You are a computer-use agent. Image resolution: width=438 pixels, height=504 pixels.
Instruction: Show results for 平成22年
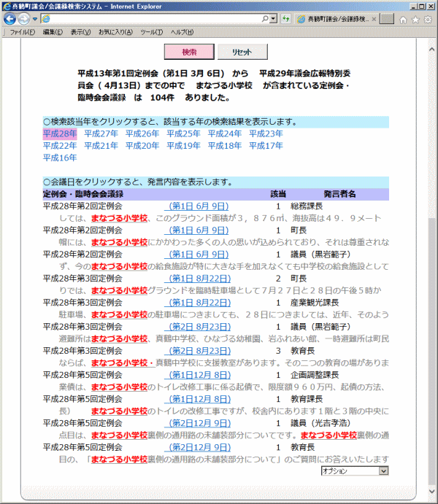pos(60,146)
